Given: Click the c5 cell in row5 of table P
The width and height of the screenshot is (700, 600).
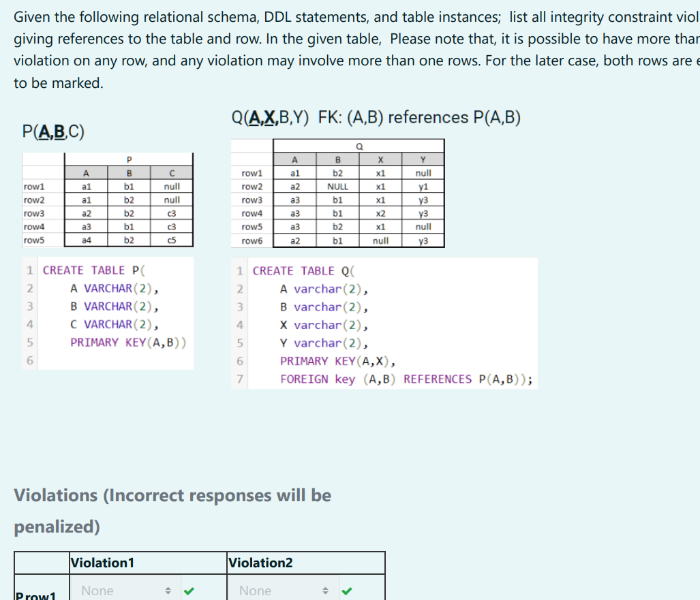Looking at the screenshot, I should click(x=172, y=240).
